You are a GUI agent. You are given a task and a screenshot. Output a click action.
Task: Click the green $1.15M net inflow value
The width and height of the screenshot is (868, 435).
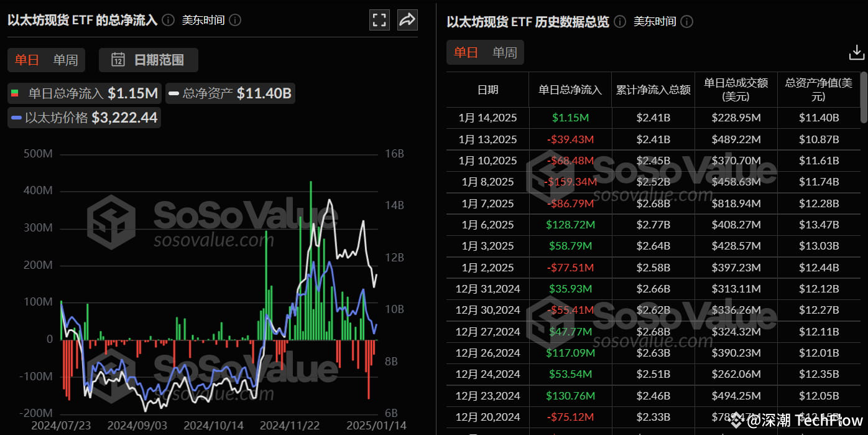pos(570,117)
